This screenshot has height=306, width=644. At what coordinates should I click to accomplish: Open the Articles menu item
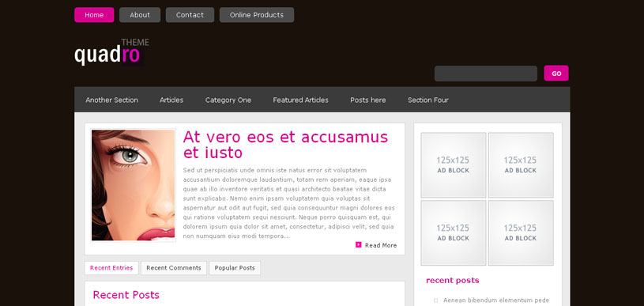tap(171, 100)
